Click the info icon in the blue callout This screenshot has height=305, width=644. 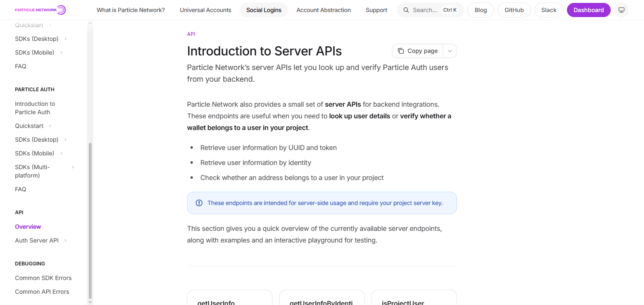pos(199,203)
